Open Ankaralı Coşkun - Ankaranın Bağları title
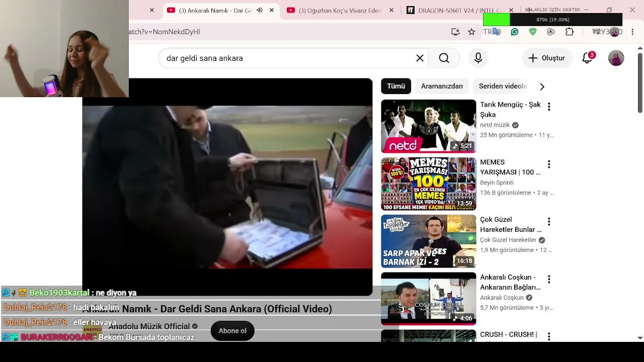 point(510,283)
